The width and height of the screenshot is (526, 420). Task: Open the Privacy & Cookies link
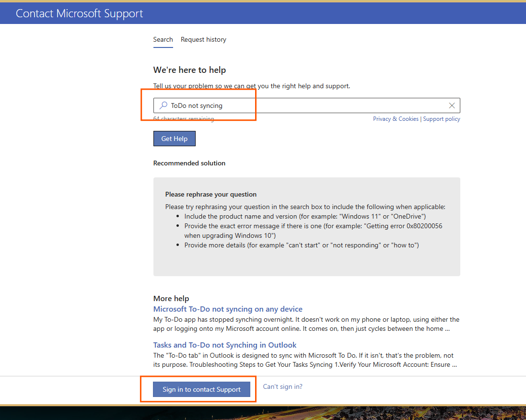tap(396, 119)
